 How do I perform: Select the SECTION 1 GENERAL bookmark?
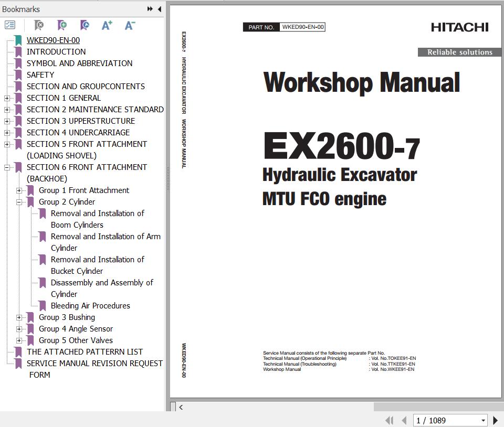point(64,98)
